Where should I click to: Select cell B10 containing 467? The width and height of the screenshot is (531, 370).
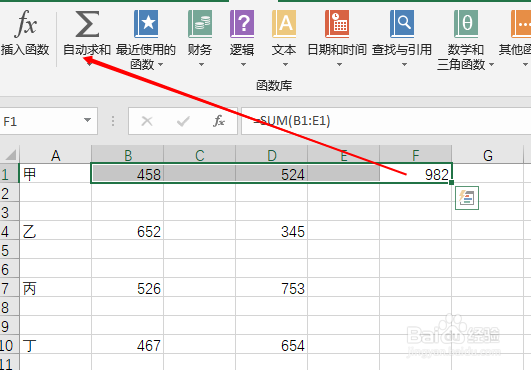point(128,345)
